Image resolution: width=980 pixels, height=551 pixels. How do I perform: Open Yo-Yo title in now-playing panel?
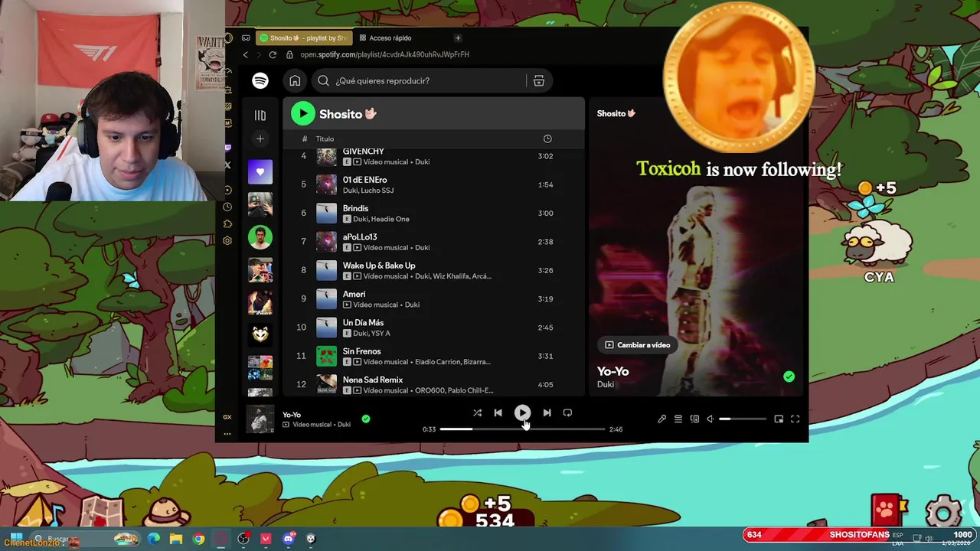(612, 371)
